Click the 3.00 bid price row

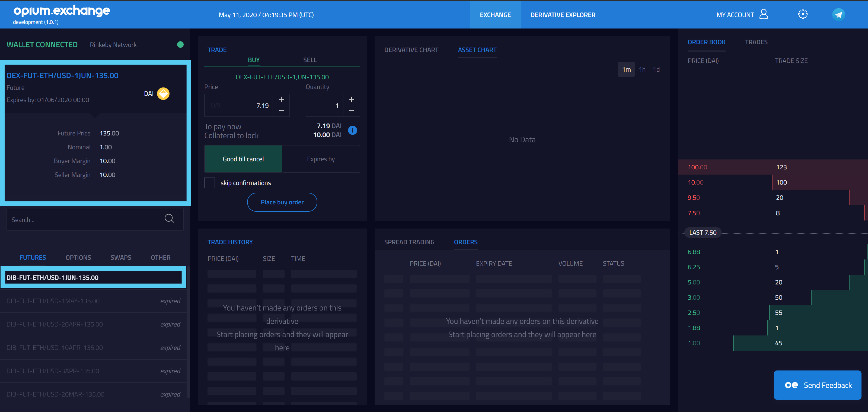pos(773,297)
